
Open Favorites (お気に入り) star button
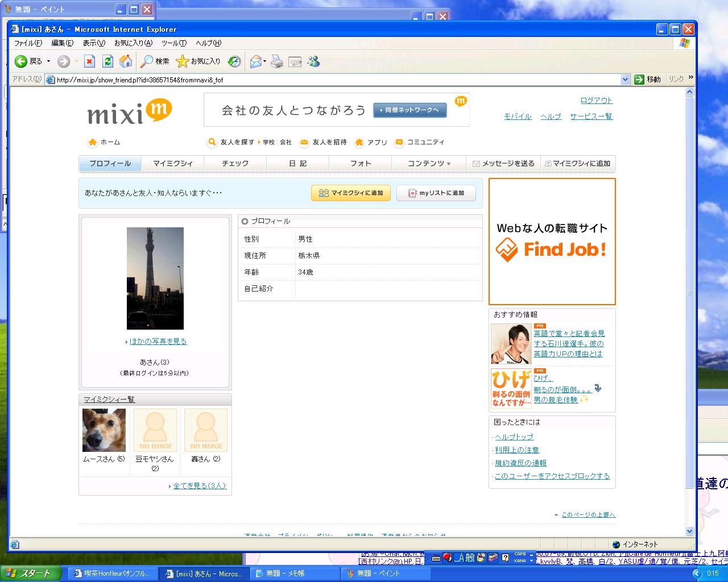pyautogui.click(x=198, y=61)
